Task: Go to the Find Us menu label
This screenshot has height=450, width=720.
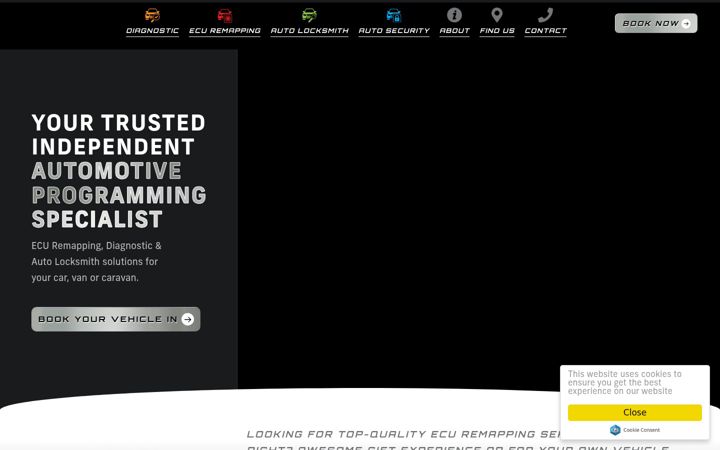Action: [x=497, y=31]
